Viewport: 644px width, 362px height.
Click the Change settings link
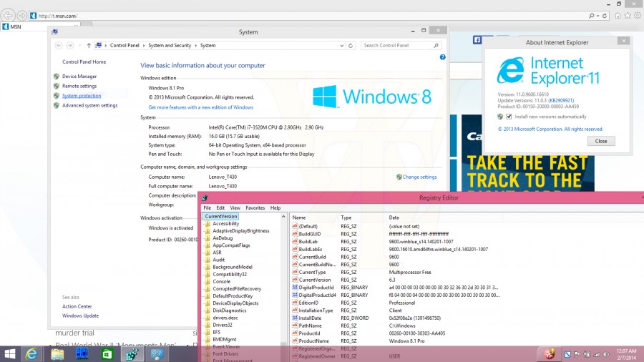tap(419, 177)
